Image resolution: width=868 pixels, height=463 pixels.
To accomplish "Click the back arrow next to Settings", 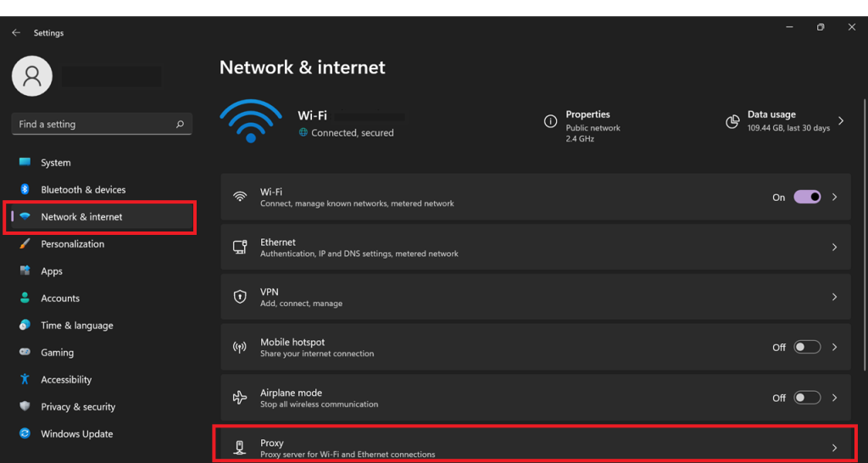I will click(x=16, y=33).
